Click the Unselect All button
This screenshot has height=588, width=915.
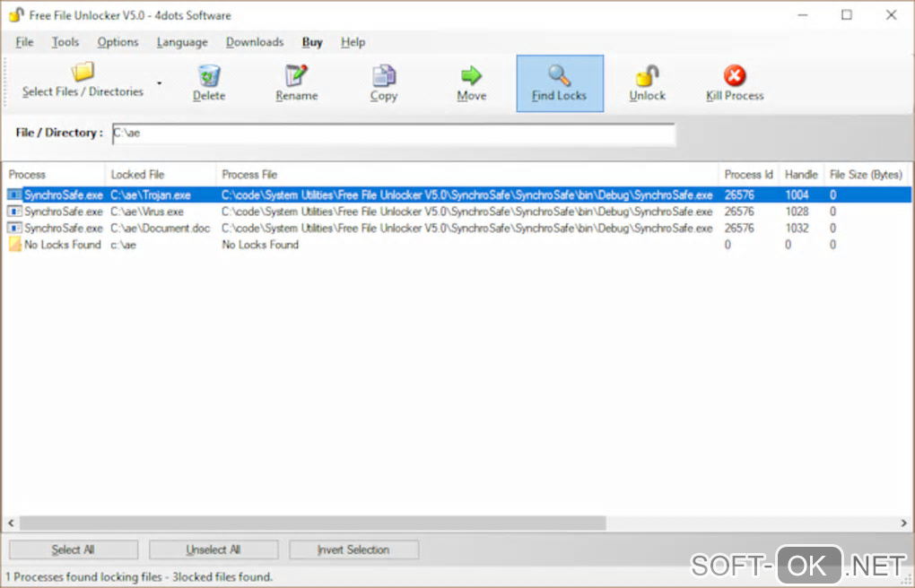coord(213,549)
